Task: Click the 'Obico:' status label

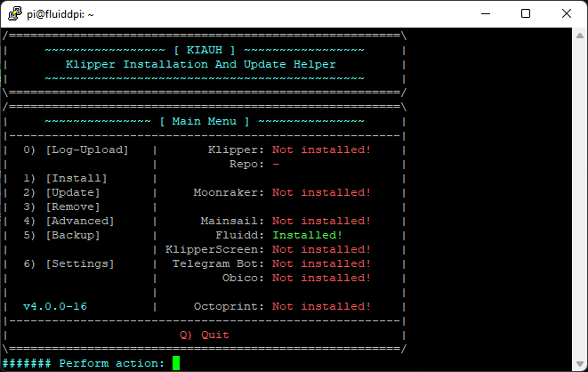Action: [244, 279]
